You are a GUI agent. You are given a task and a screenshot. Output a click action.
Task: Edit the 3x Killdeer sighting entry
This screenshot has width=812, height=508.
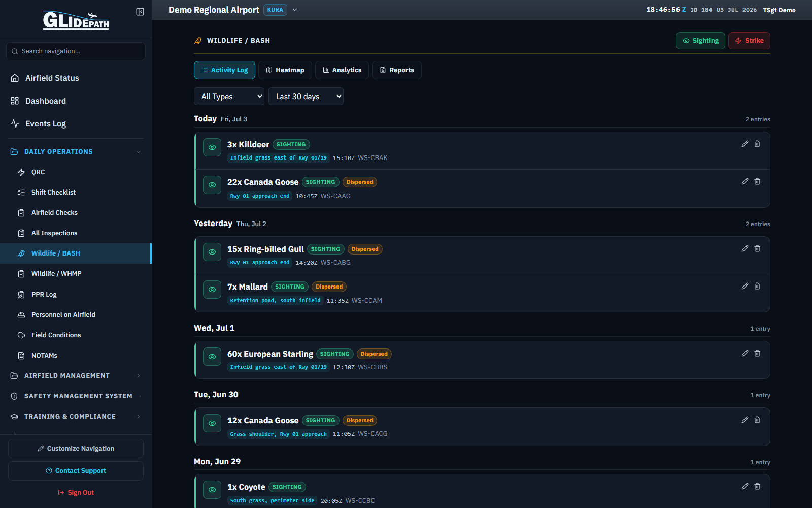point(745,144)
